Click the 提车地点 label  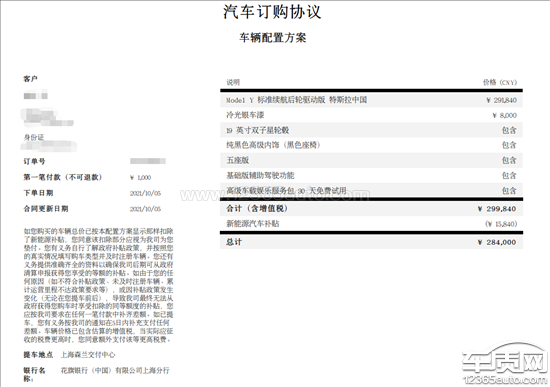[x=38, y=355]
